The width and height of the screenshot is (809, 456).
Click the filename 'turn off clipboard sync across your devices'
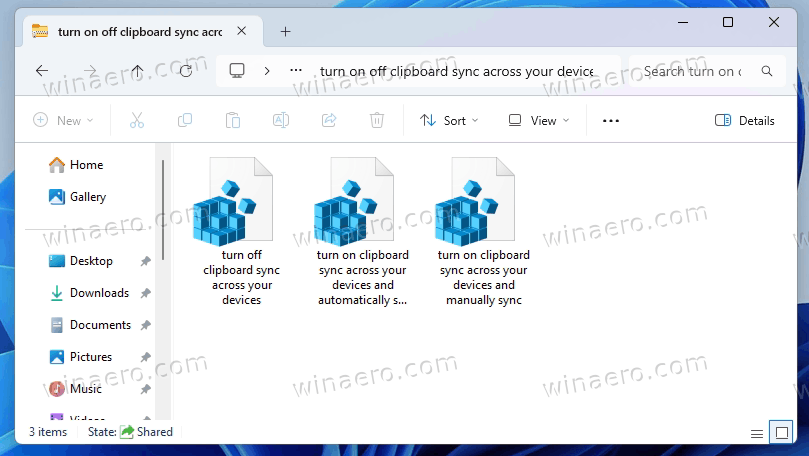point(241,278)
